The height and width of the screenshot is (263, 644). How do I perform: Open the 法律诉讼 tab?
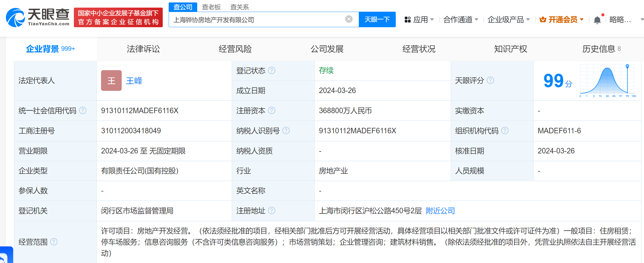tap(143, 49)
